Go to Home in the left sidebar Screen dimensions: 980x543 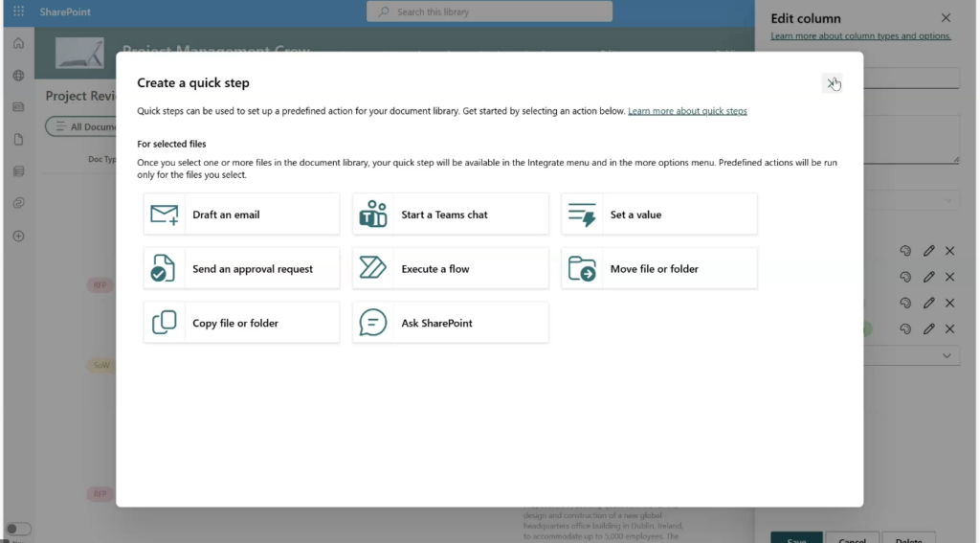click(x=18, y=43)
